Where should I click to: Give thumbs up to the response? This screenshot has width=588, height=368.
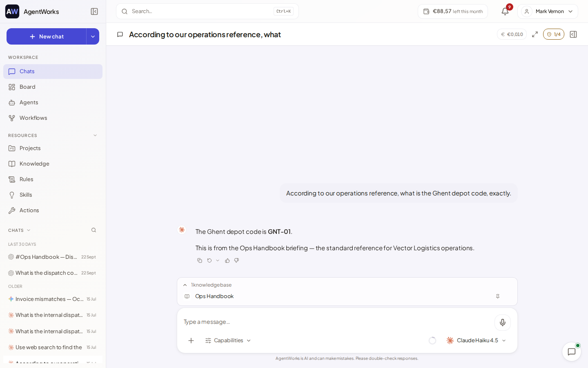(x=227, y=260)
